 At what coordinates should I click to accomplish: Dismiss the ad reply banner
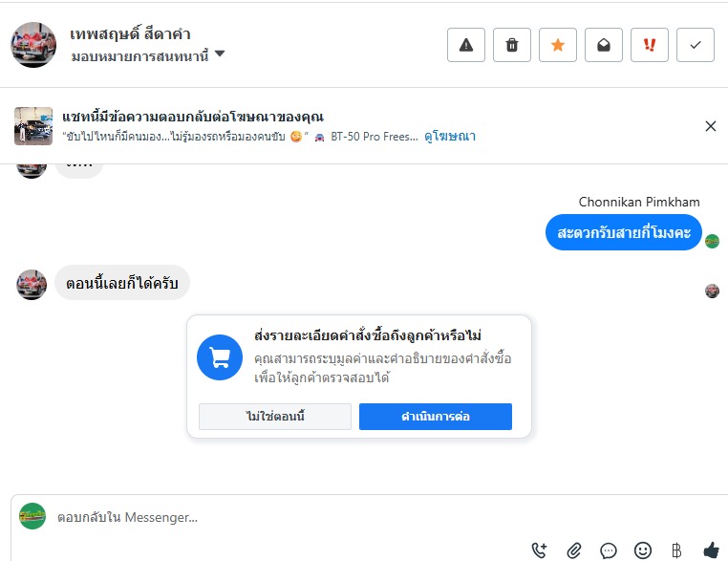pos(710,126)
